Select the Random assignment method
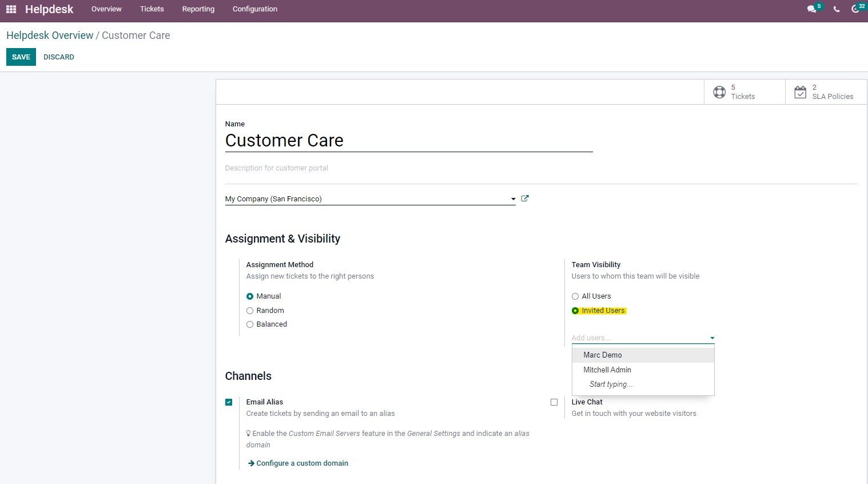Image resolution: width=868 pixels, height=484 pixels. pyautogui.click(x=250, y=311)
